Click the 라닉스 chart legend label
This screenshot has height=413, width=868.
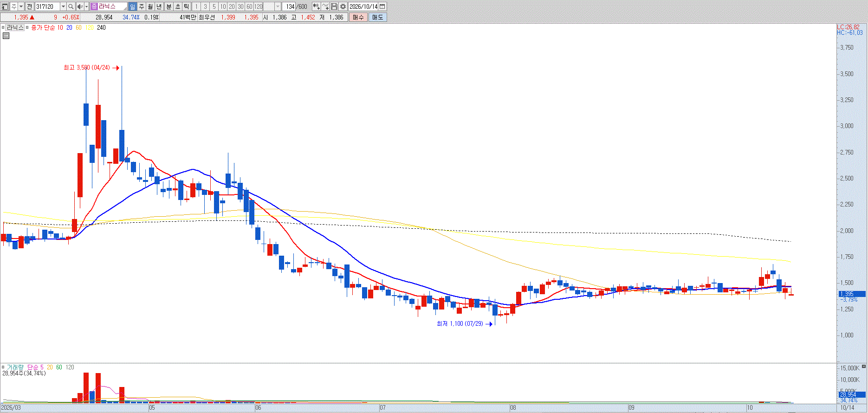(x=15, y=28)
